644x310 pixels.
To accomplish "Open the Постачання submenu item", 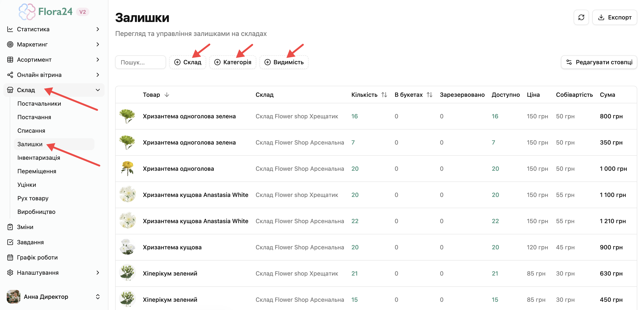I will pos(34,117).
